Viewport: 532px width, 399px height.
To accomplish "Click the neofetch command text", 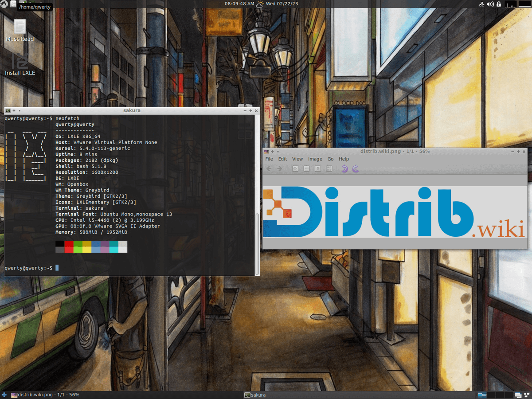I will (x=67, y=119).
